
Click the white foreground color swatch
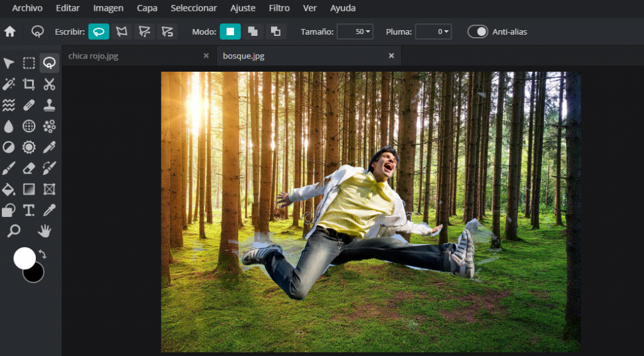(x=25, y=258)
